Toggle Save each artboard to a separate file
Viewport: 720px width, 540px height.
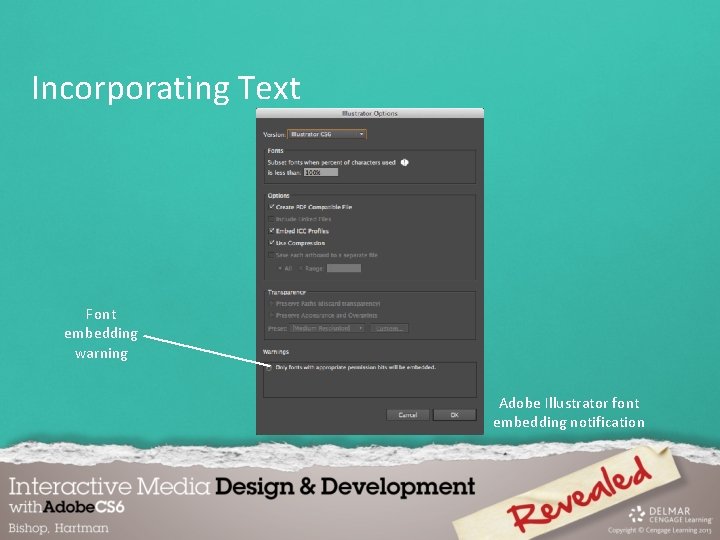[271, 255]
